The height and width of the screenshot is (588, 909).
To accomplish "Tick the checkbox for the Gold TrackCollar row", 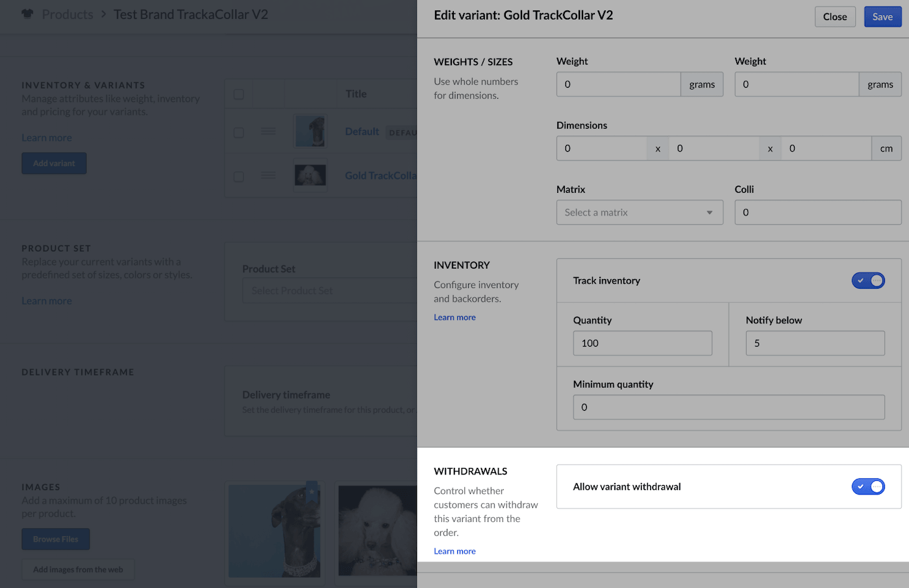I will (239, 177).
